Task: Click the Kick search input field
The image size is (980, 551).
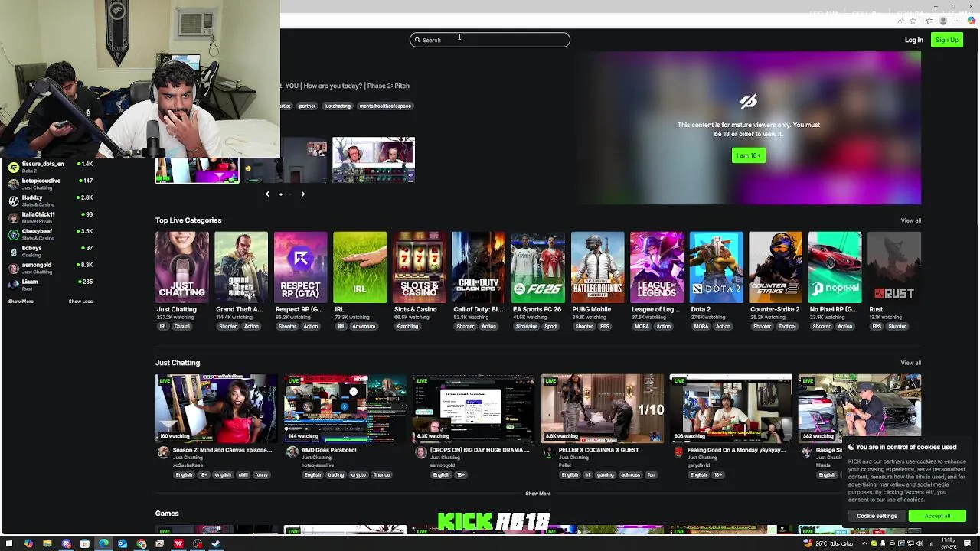Action: (x=490, y=40)
